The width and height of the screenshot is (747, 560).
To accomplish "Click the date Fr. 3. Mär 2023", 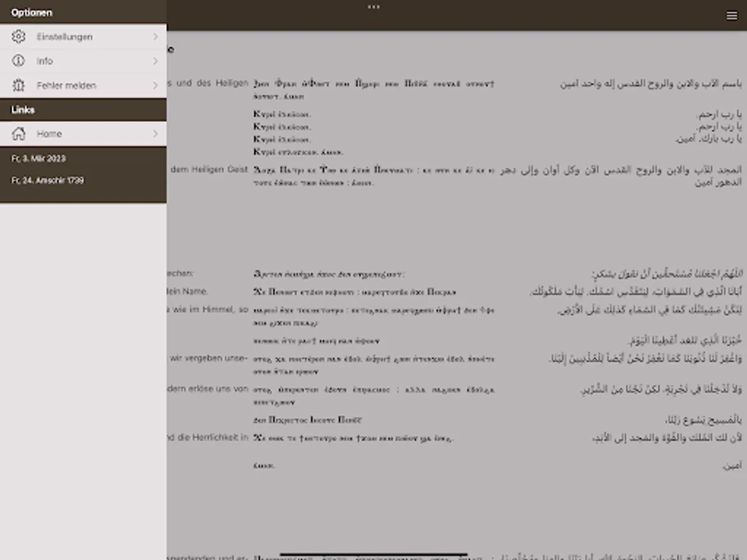I will tap(39, 159).
